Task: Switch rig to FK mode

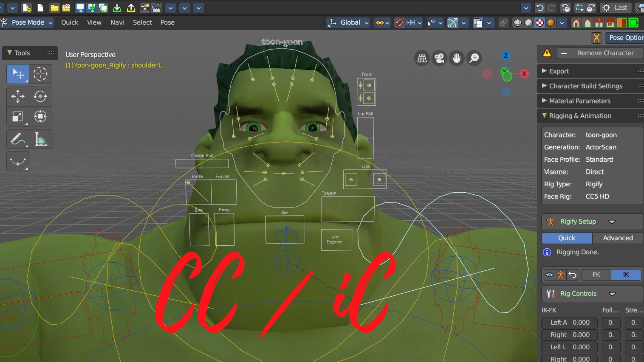Action: pyautogui.click(x=596, y=275)
